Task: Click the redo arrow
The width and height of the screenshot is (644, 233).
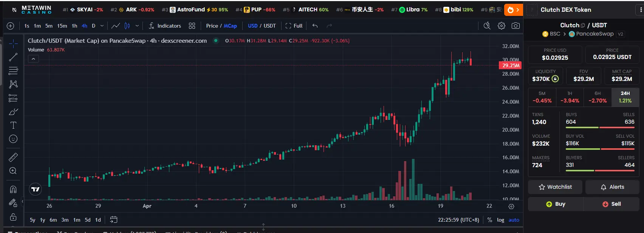Action: click(x=329, y=26)
